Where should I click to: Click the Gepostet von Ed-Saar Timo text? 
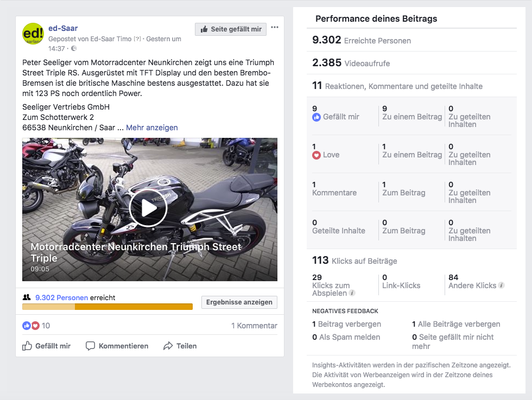click(90, 39)
